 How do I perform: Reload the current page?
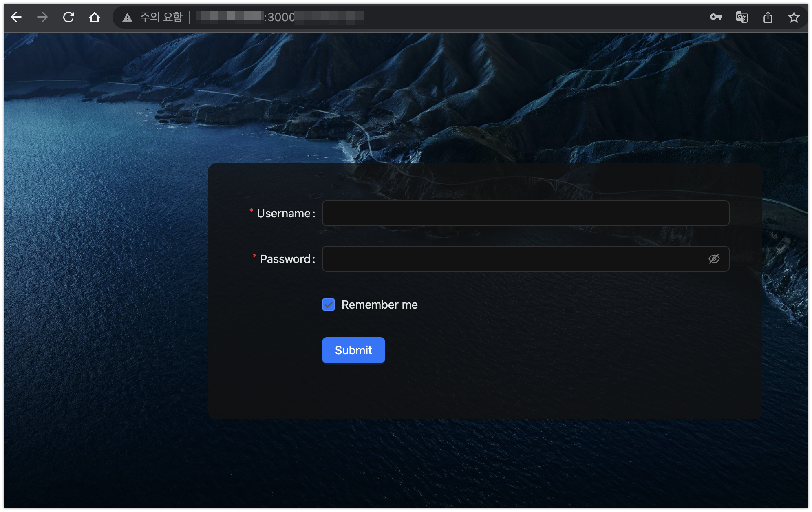68,17
